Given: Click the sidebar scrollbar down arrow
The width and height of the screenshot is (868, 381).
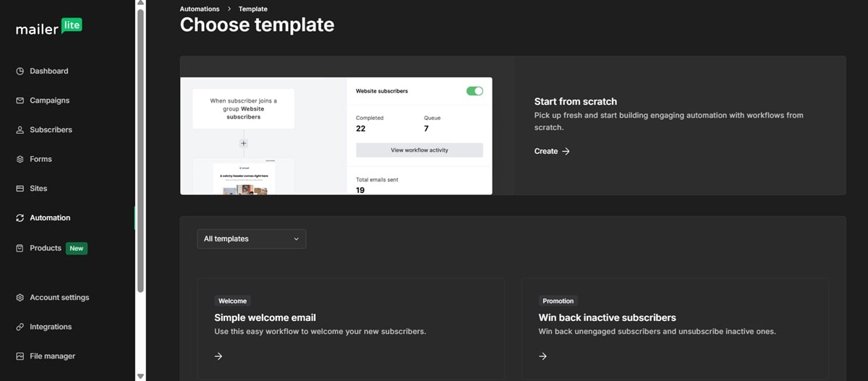Looking at the screenshot, I should (x=140, y=376).
